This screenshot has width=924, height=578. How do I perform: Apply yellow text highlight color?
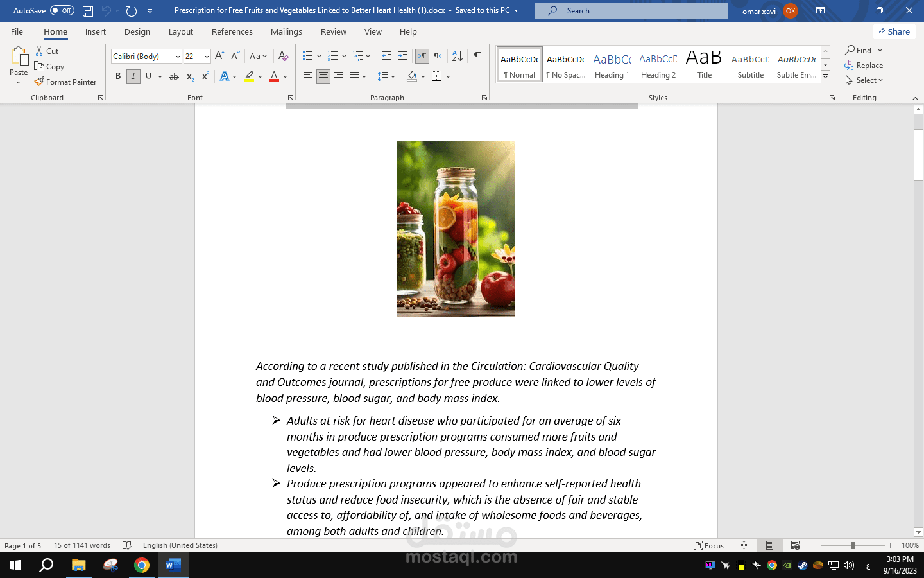coord(249,76)
